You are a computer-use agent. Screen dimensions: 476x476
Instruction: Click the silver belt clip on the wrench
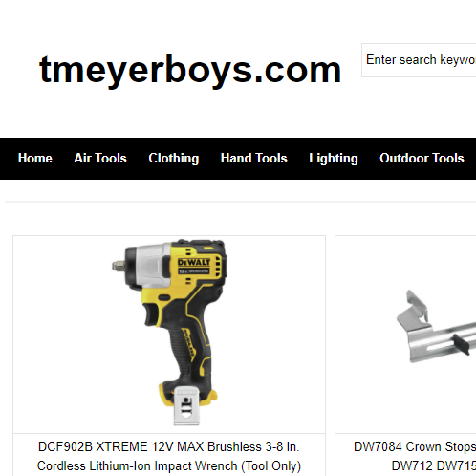(186, 406)
